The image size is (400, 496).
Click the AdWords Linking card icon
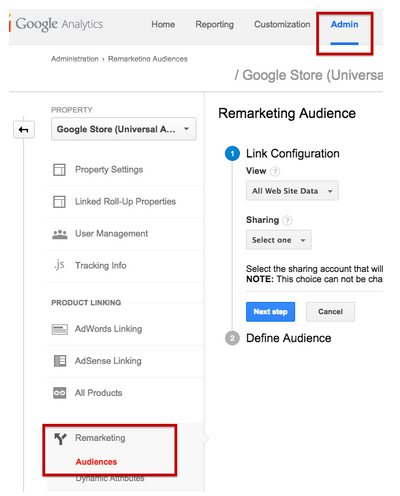(60, 329)
